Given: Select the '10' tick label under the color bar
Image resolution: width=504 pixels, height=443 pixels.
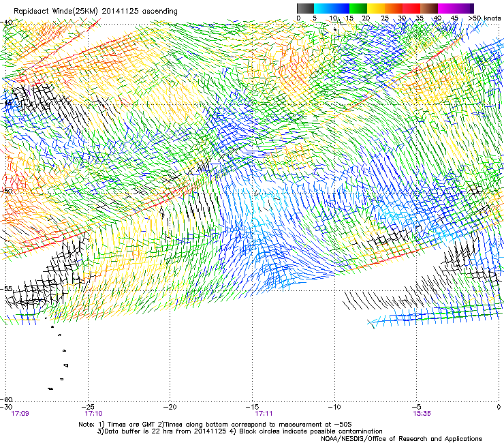Looking at the screenshot, I should pos(332,18).
